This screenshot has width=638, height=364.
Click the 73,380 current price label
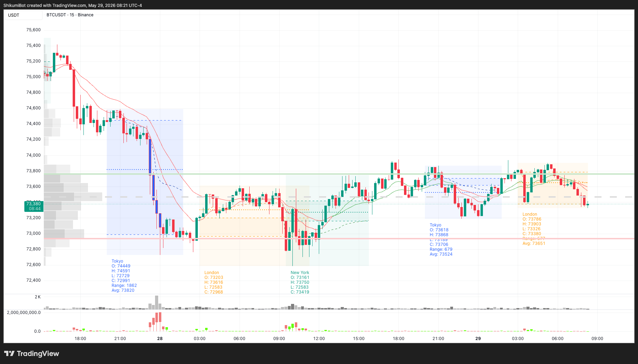point(34,204)
